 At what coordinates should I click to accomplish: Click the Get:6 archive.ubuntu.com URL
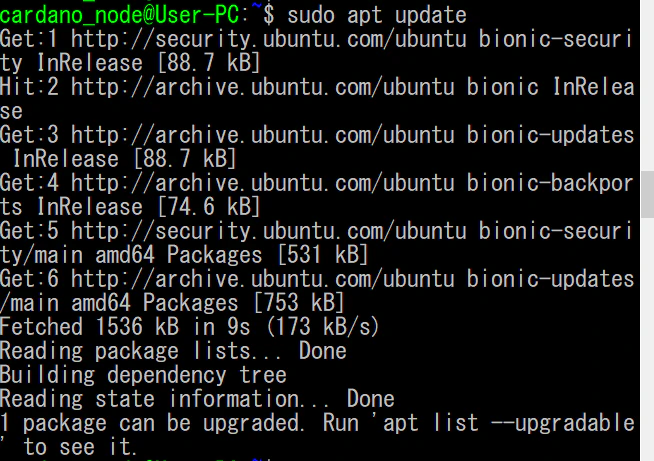pos(263,279)
